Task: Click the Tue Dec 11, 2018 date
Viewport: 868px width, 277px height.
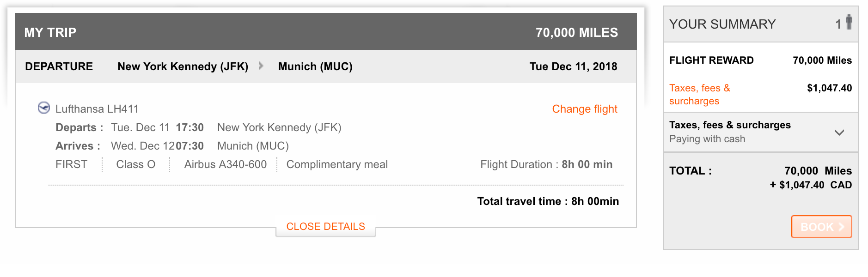Action: (x=573, y=66)
